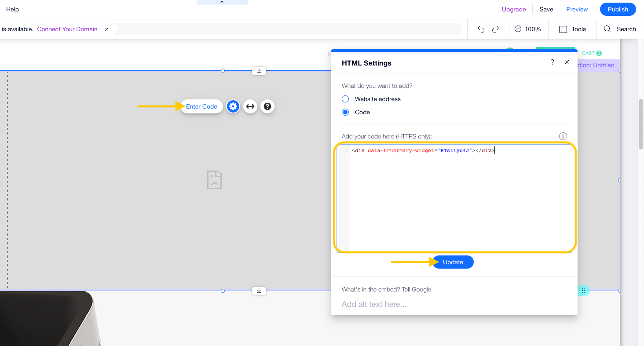Open the Help menu
The width and height of the screenshot is (644, 346).
coord(12,9)
